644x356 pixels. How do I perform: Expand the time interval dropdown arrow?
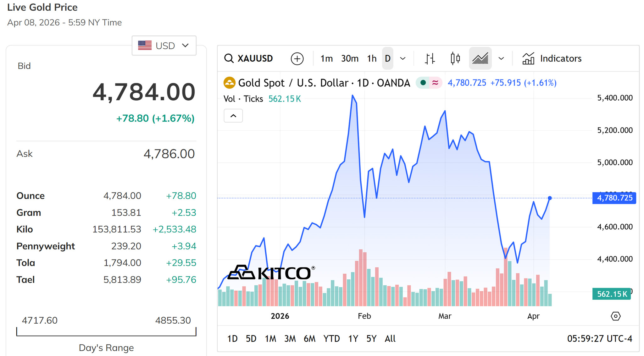402,58
